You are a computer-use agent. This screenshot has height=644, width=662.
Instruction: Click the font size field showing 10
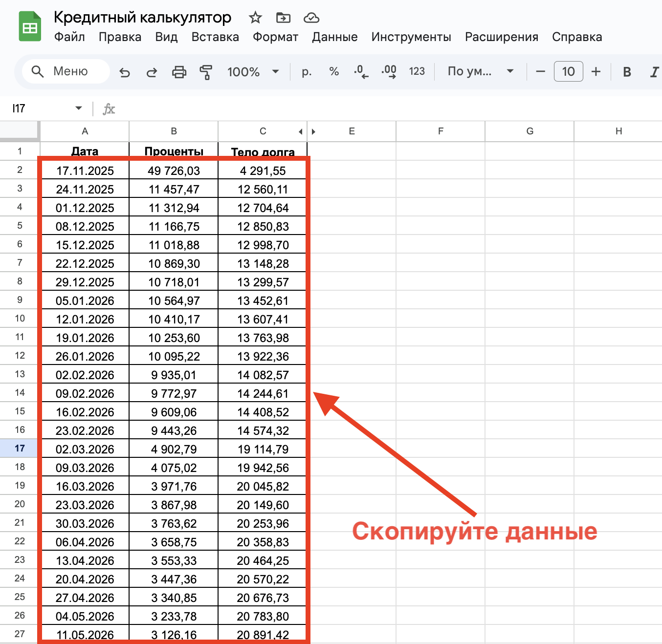(x=568, y=71)
